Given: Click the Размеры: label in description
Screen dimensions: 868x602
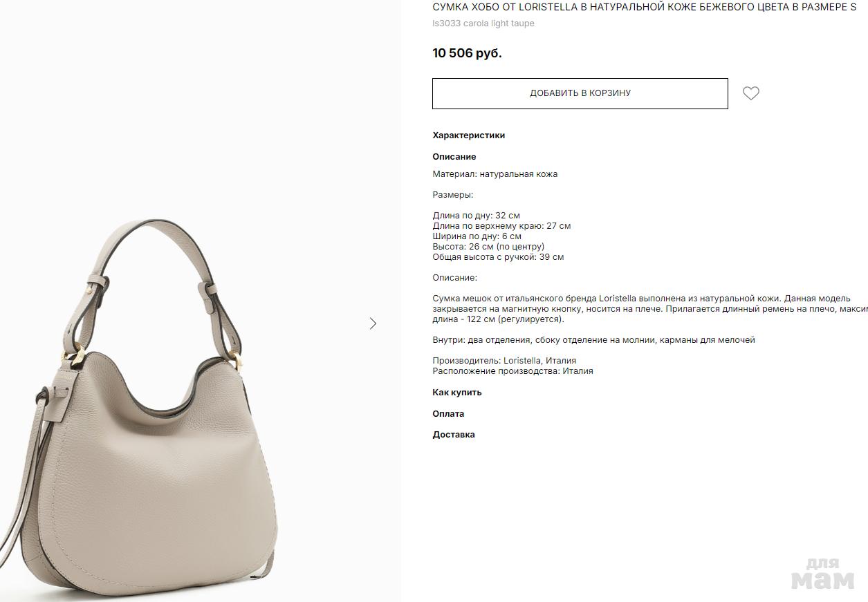Looking at the screenshot, I should coord(453,195).
